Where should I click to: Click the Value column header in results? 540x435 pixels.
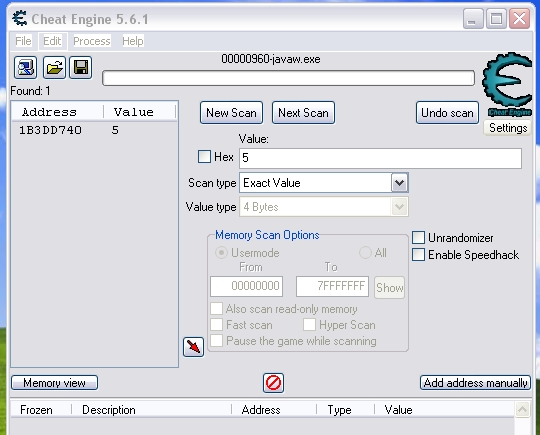(x=140, y=112)
